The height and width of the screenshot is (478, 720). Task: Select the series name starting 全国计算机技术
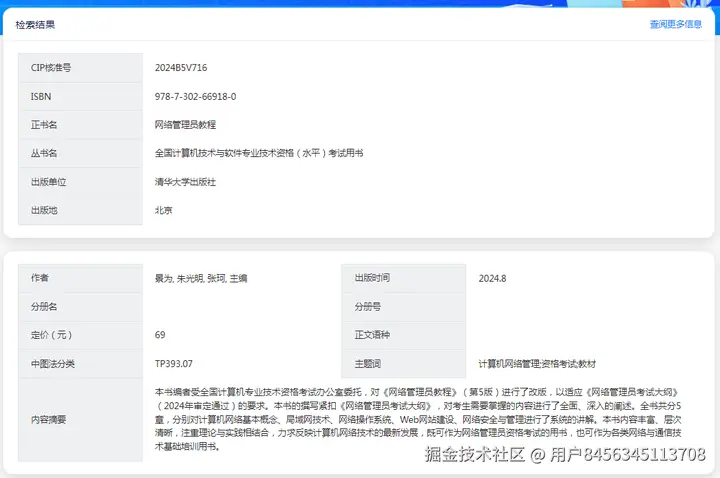(x=259, y=153)
